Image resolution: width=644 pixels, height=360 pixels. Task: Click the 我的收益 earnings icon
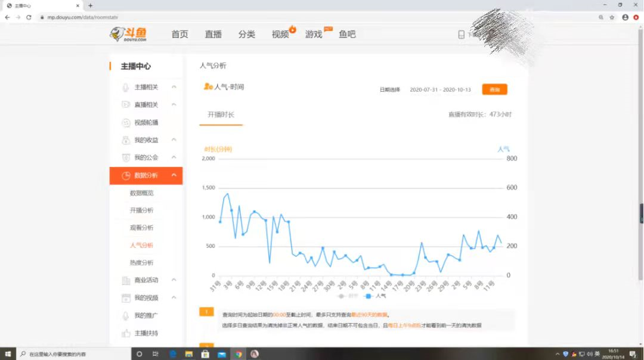(125, 140)
